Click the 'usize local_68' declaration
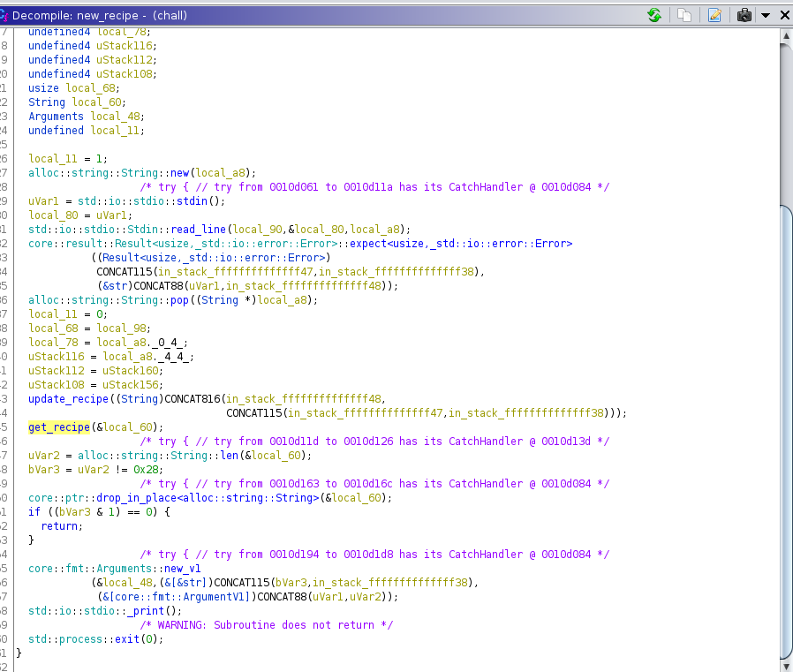 point(74,88)
